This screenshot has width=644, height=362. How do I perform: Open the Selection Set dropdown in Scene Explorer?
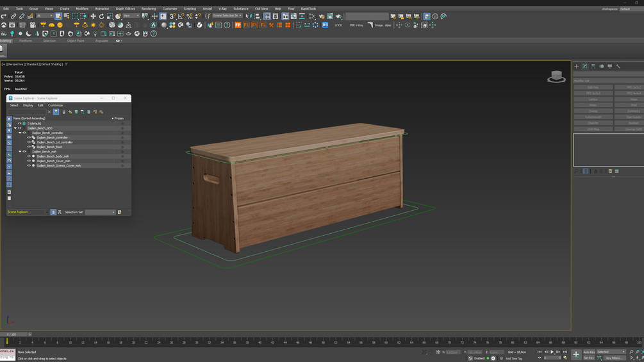click(100, 212)
